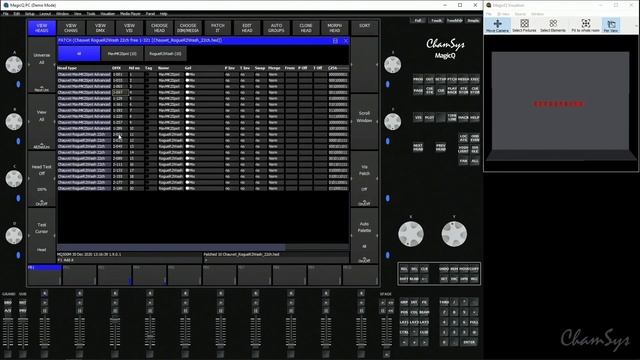The image size is (640, 360).
Task: Click the NEXT HEAD key
Action: click(x=418, y=147)
